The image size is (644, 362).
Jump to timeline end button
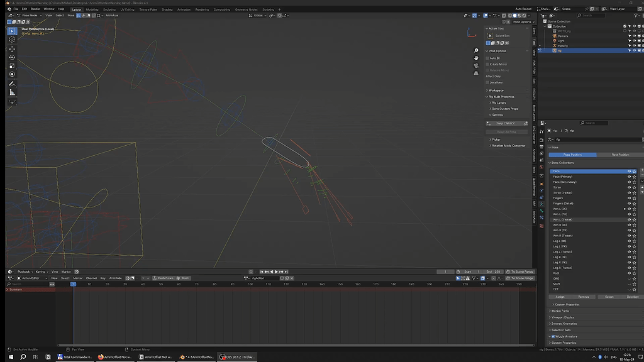point(286,271)
